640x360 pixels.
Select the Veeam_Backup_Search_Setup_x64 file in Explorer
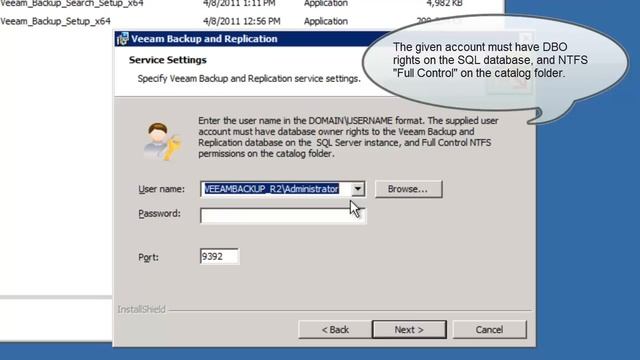pos(72,3)
